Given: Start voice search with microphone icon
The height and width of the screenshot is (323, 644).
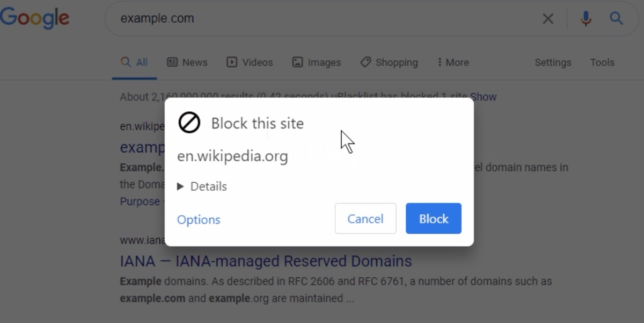Looking at the screenshot, I should click(x=586, y=19).
